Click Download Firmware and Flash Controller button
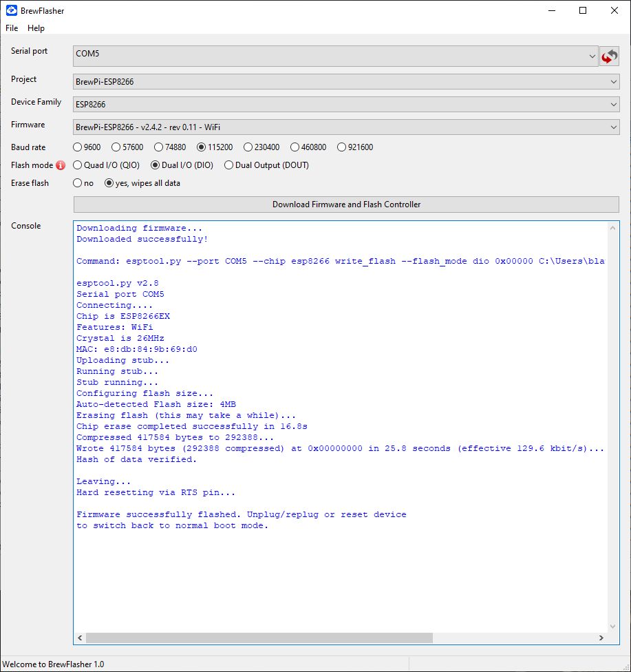The width and height of the screenshot is (631, 672). click(x=346, y=204)
